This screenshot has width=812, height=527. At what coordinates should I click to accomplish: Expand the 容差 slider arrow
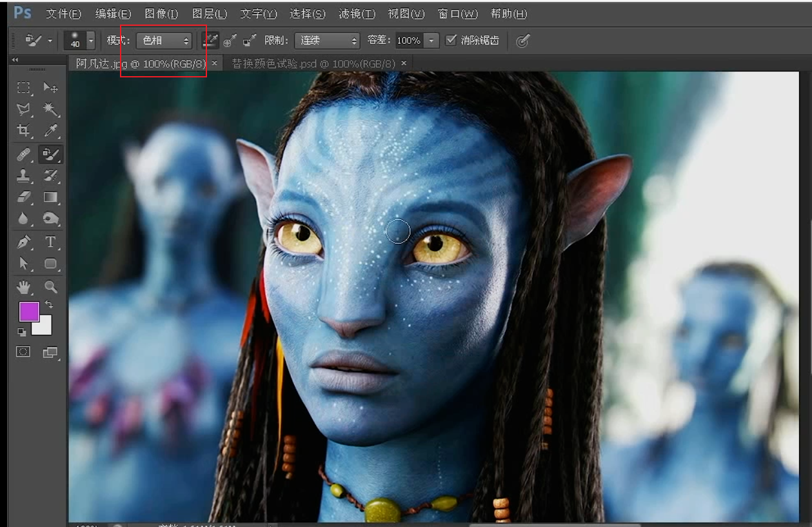click(x=431, y=41)
